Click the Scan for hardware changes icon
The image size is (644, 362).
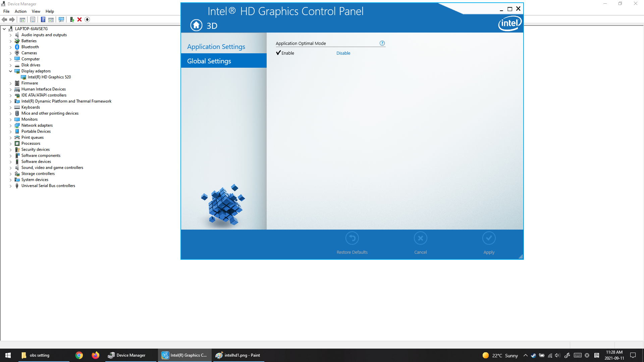click(x=61, y=19)
